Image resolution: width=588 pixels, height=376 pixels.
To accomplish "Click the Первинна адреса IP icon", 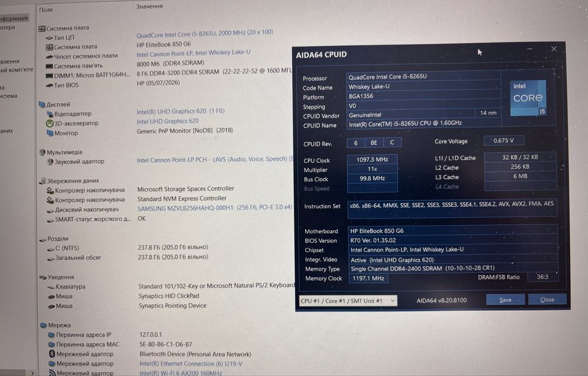I will pyautogui.click(x=52, y=335).
